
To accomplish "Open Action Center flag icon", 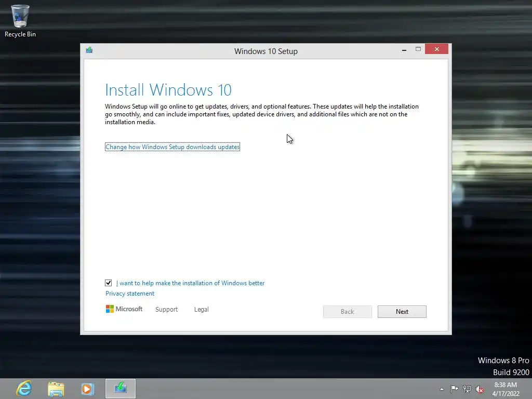I will pos(454,389).
